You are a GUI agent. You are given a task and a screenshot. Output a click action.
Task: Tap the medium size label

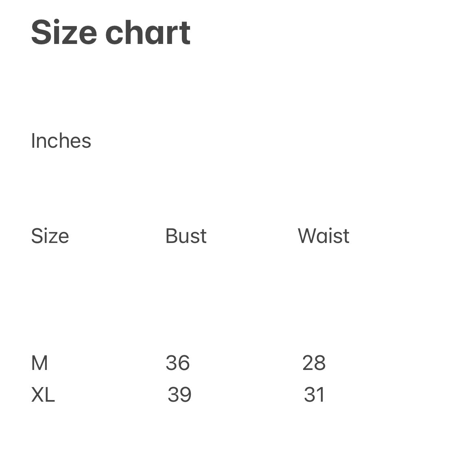39,363
